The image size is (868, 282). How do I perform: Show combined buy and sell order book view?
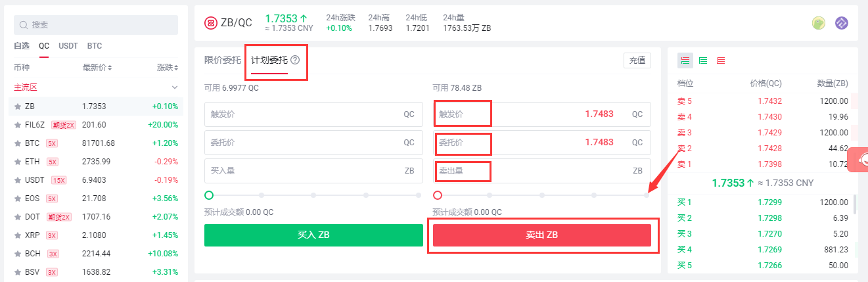click(685, 60)
